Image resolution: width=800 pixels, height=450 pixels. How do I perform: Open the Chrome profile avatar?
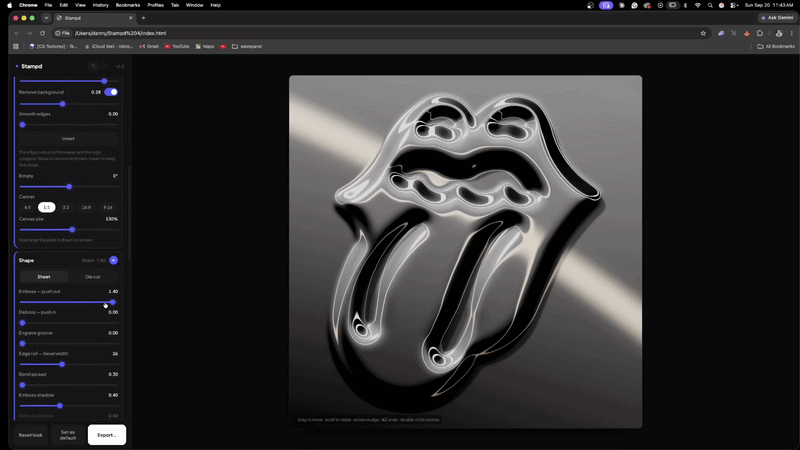[x=779, y=33]
